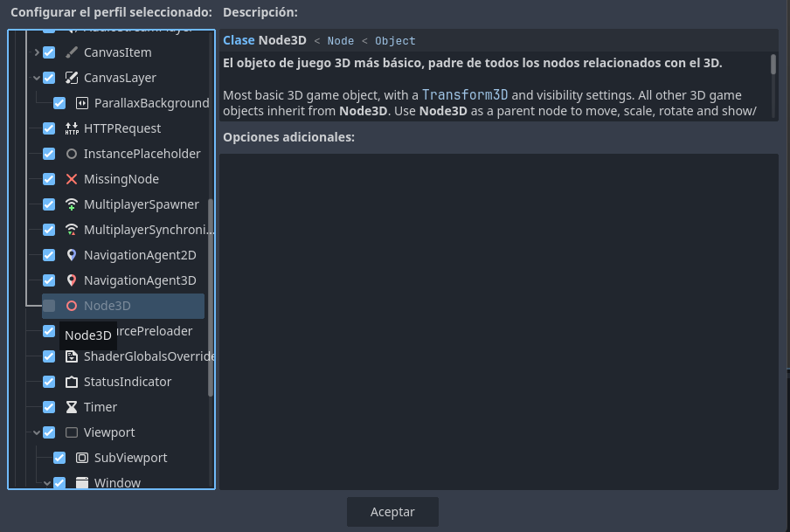Follow the Transform3D link in description

coord(465,94)
